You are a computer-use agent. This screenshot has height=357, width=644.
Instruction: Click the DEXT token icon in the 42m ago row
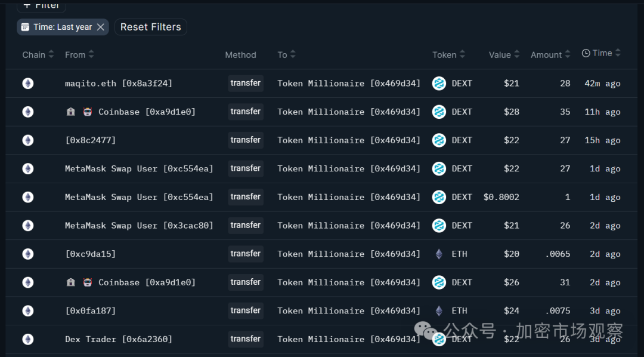pos(439,84)
